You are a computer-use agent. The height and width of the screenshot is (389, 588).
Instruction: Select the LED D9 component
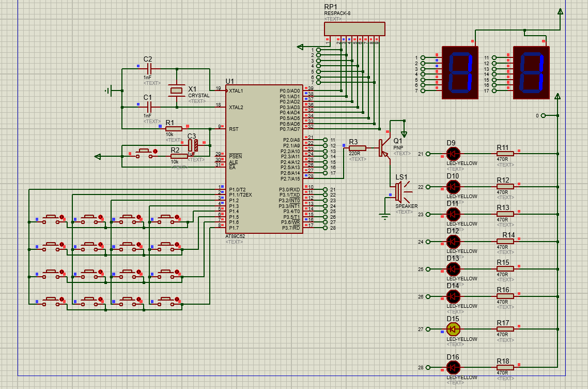click(453, 154)
